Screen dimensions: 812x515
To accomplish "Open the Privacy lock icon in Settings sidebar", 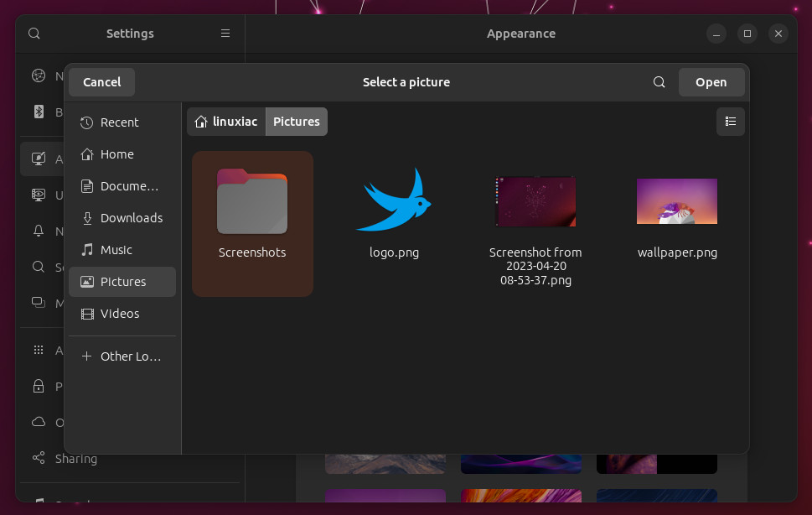I will (39, 386).
